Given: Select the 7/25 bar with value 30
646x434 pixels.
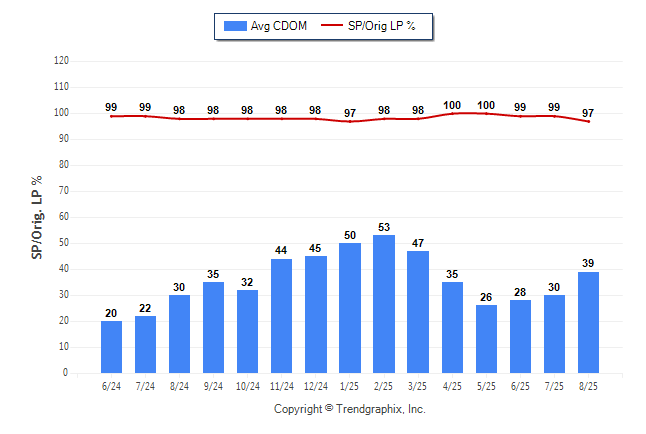Looking at the screenshot, I should 555,334.
